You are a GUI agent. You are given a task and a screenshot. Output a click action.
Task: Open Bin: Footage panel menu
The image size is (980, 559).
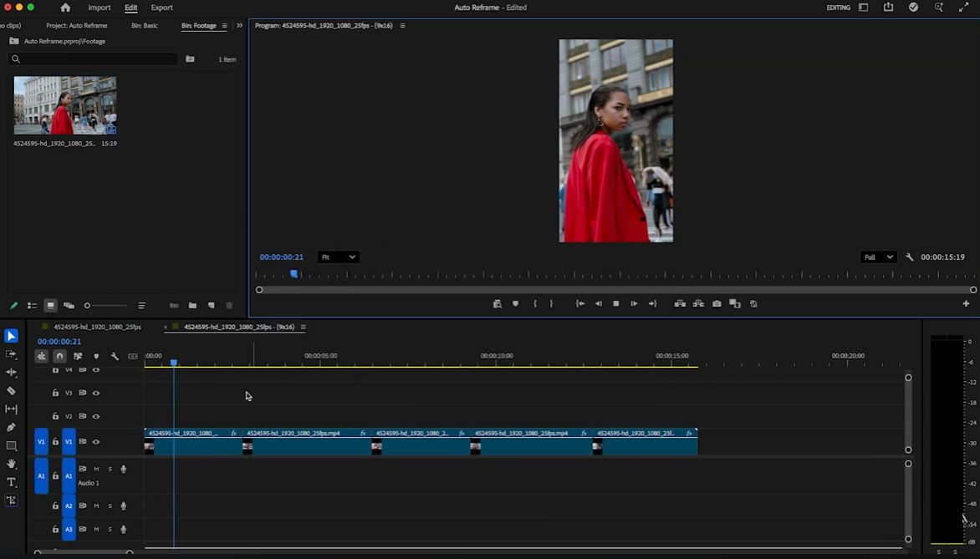coord(224,26)
